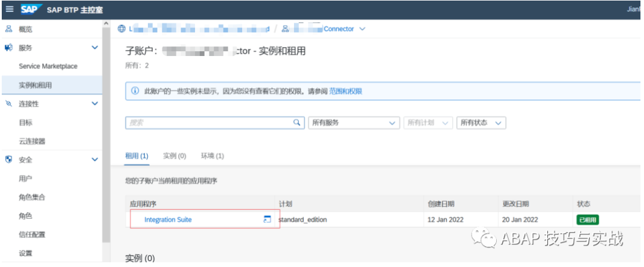Click the overview sidebar icon
This screenshot has height=267, width=644.
[8, 29]
